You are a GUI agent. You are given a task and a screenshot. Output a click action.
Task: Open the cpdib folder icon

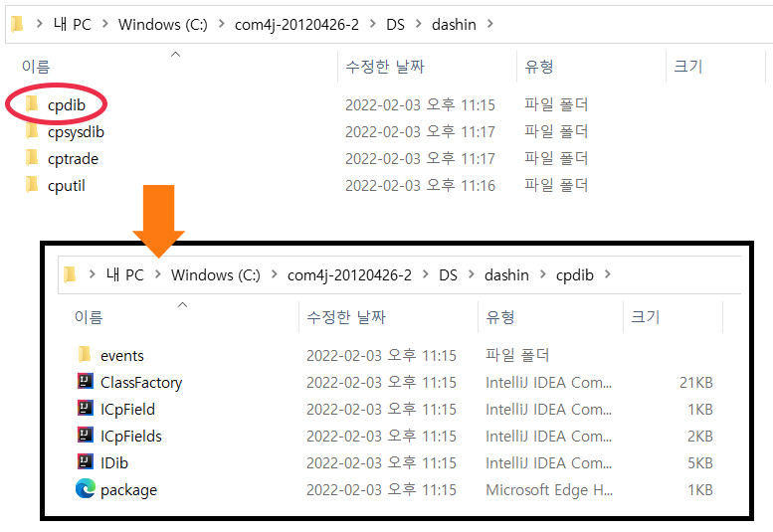click(32, 104)
